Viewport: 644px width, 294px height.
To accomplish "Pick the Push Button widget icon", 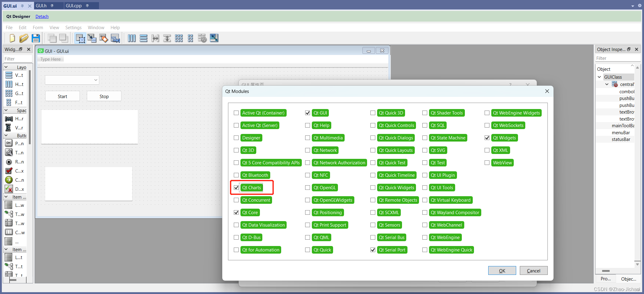I will [9, 143].
